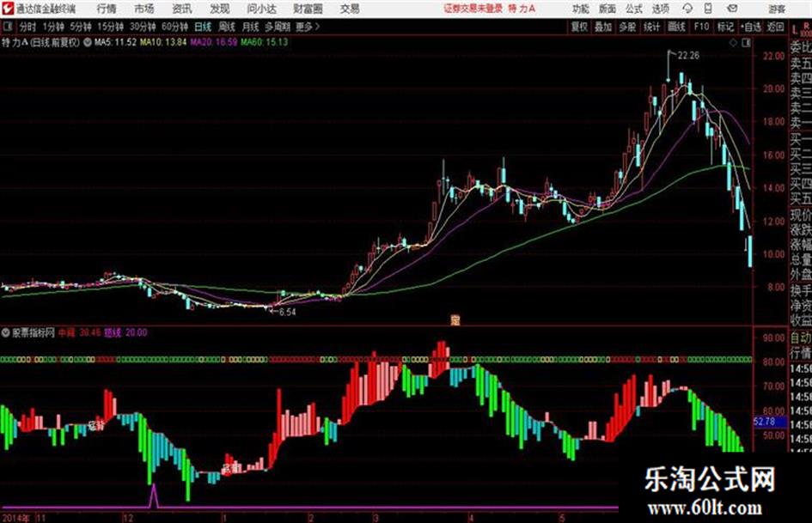Open the 版面 menu
The width and height of the screenshot is (812, 523).
tap(607, 9)
